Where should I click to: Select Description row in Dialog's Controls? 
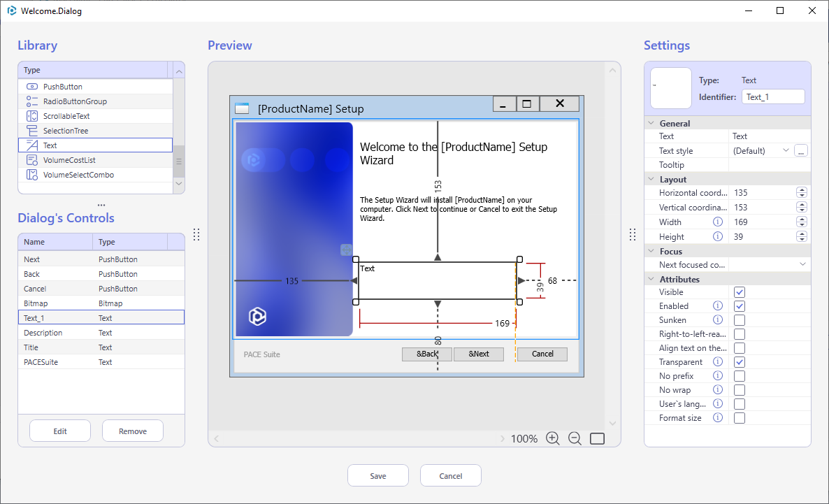101,333
